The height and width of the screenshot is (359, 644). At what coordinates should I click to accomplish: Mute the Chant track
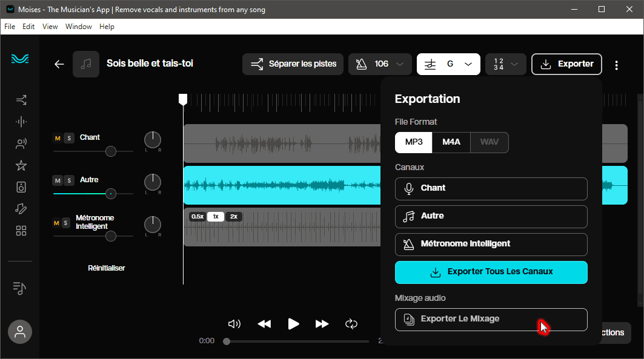pos(58,138)
